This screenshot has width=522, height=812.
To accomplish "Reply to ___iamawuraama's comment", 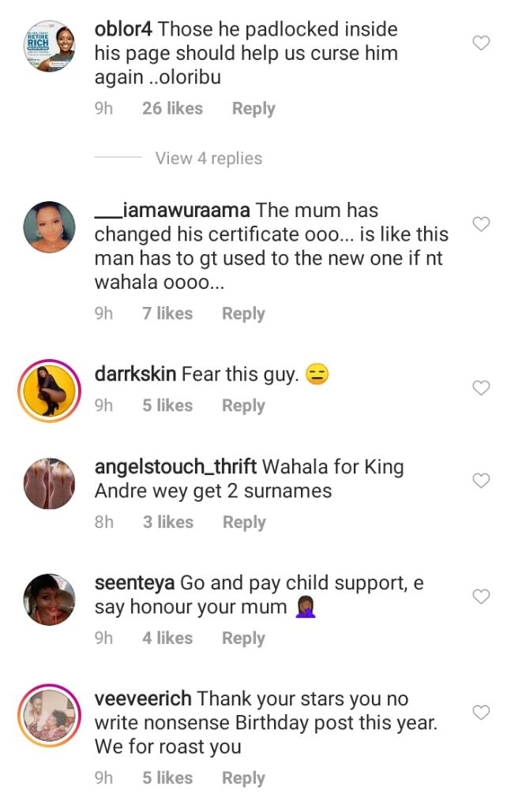I will click(243, 313).
